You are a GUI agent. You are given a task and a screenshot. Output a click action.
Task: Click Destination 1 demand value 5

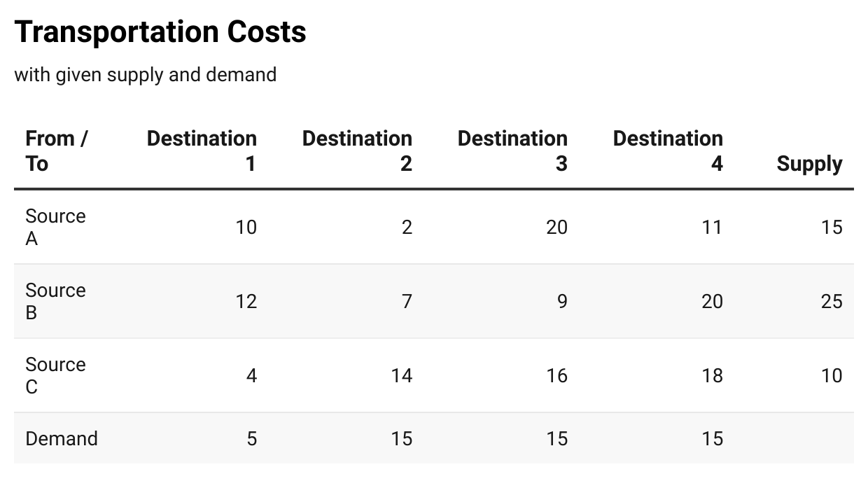(x=251, y=438)
